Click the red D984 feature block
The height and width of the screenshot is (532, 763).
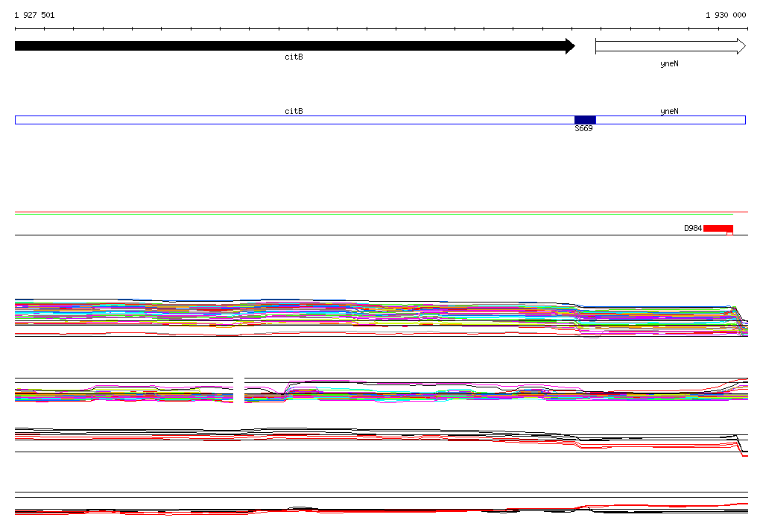tap(718, 229)
